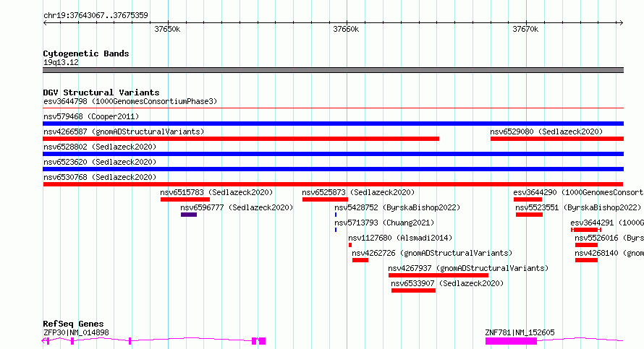
Task: Select ZNF781 magenta exon block
Action: pyautogui.click(x=511, y=341)
